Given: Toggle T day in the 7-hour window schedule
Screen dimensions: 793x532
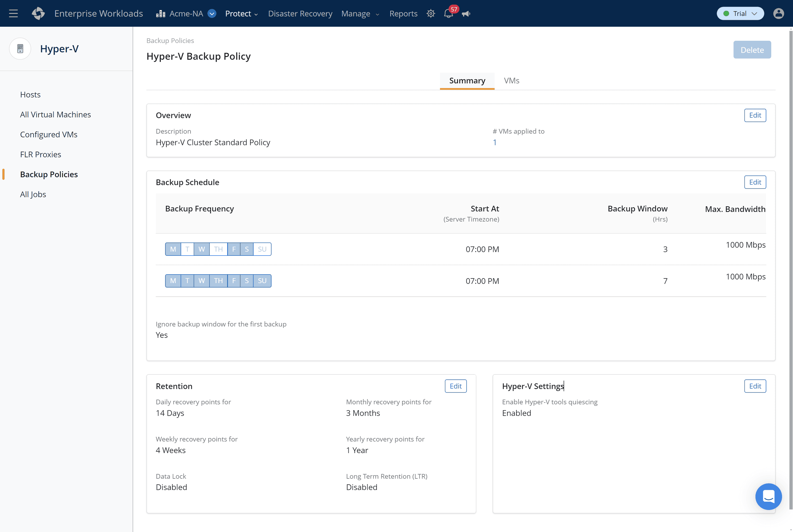Looking at the screenshot, I should point(187,281).
